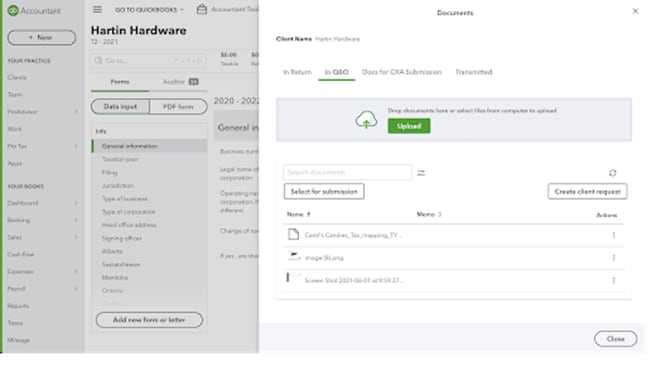Click the Close button at bottom
Viewport: 661px width, 366px height.
(615, 339)
